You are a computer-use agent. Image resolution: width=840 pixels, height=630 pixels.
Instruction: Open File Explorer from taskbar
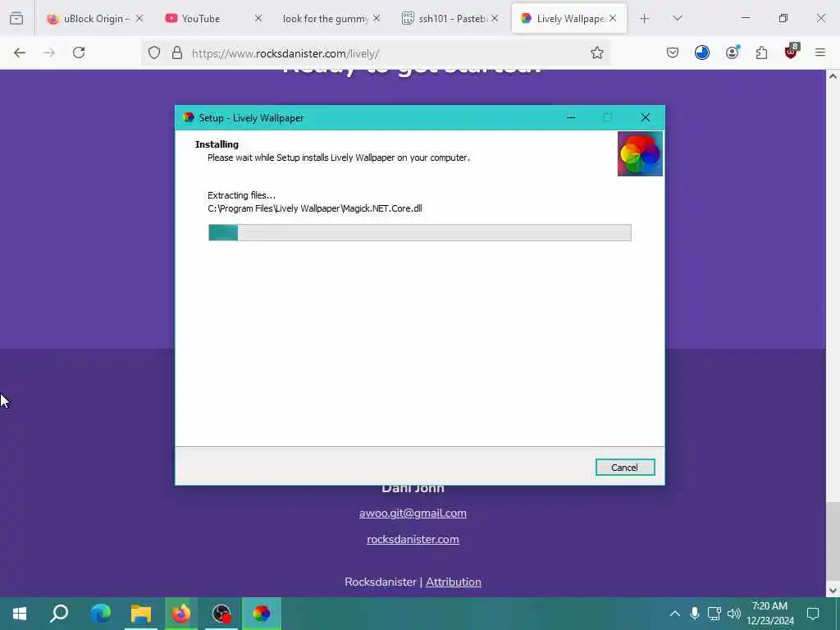point(141,614)
